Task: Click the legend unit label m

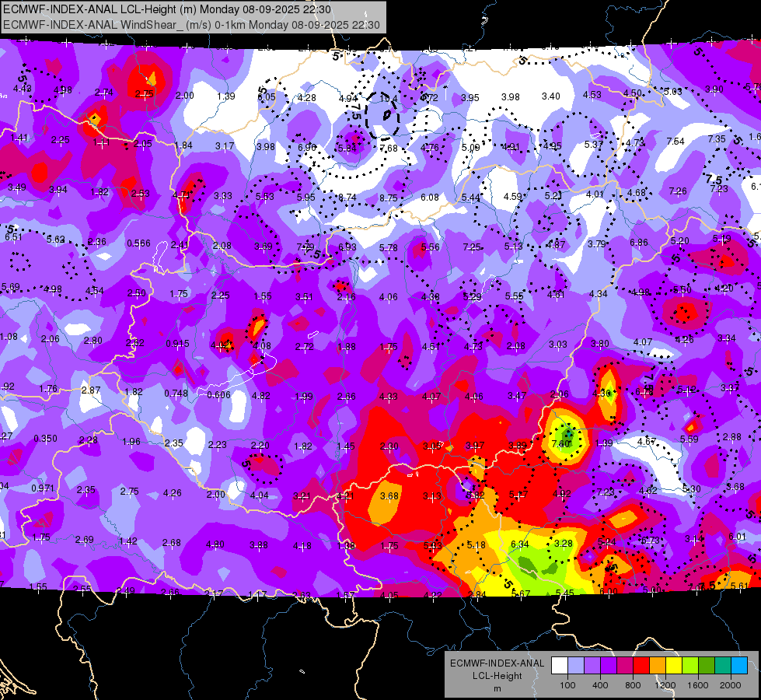Action: coord(497,689)
